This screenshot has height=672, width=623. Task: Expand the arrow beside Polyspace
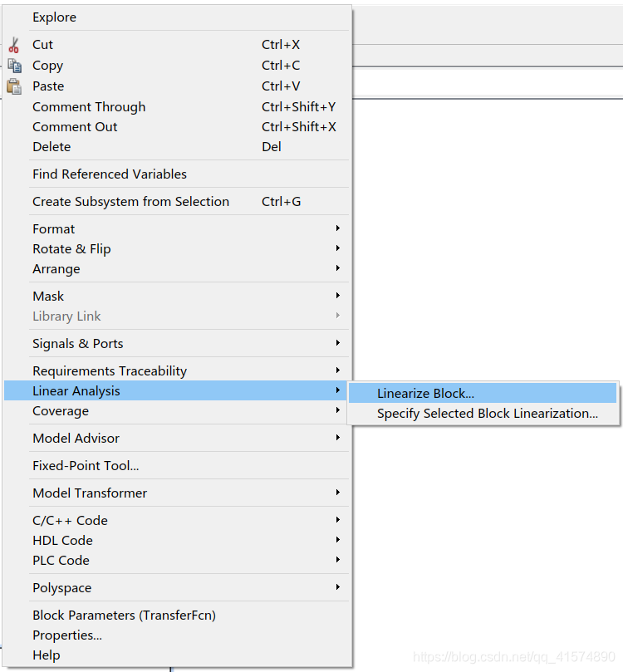point(338,587)
